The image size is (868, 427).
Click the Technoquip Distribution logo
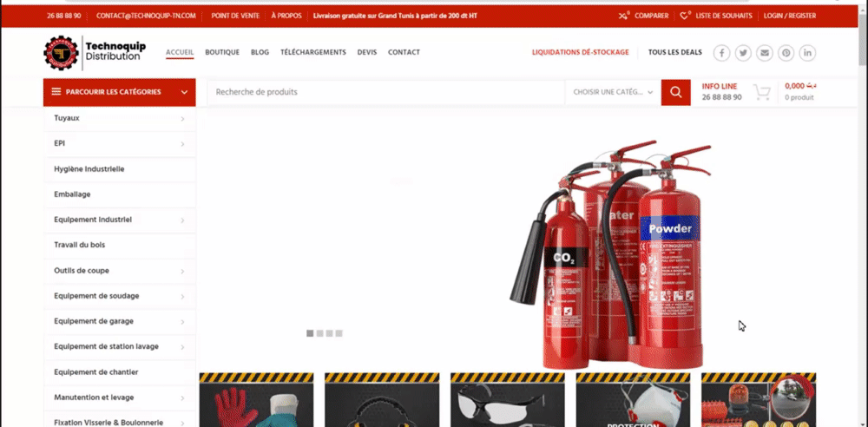pyautogui.click(x=95, y=53)
